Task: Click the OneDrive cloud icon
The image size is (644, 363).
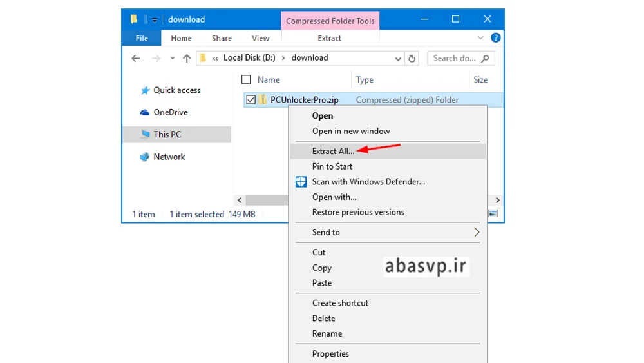Action: click(x=144, y=112)
